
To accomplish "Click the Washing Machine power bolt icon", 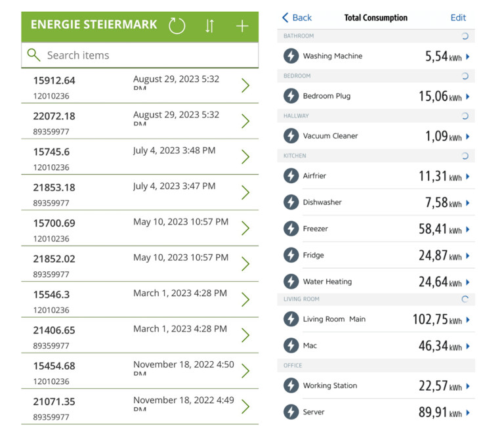I will (x=291, y=56).
